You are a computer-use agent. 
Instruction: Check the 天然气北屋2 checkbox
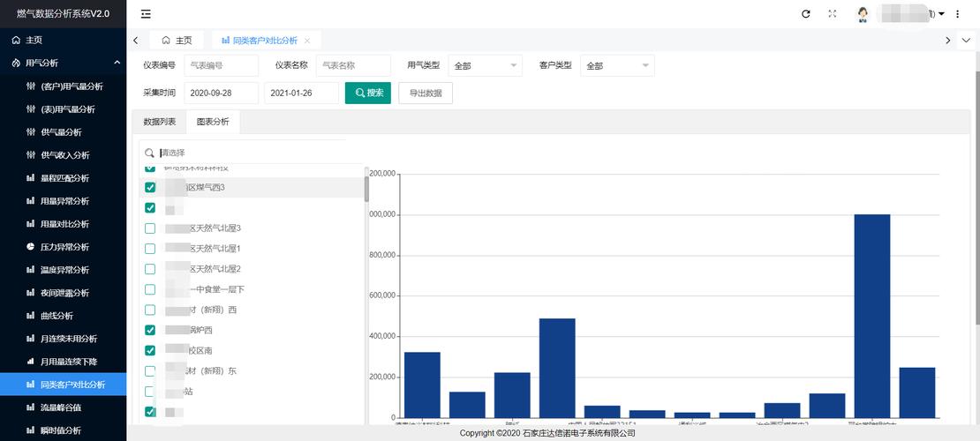click(x=150, y=269)
